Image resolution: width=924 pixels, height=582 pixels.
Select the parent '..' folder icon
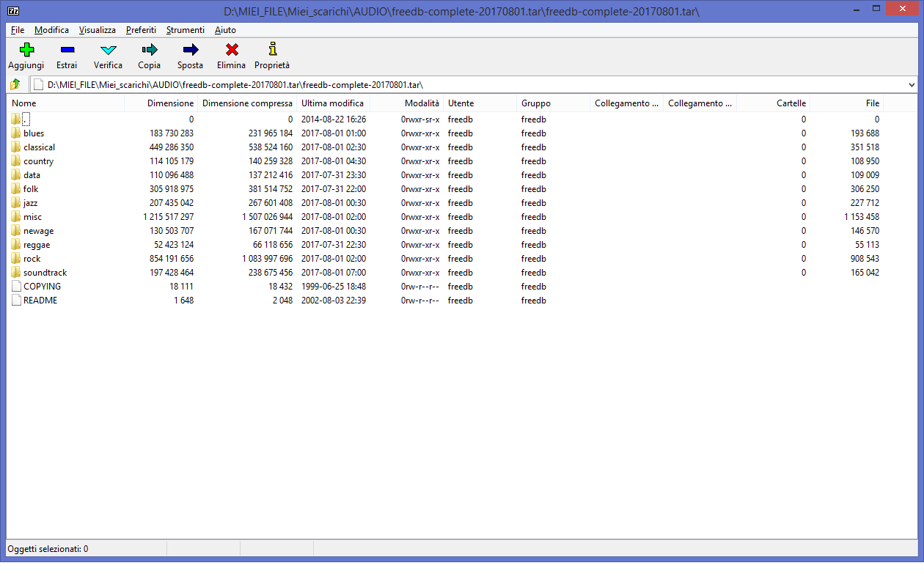click(x=16, y=119)
